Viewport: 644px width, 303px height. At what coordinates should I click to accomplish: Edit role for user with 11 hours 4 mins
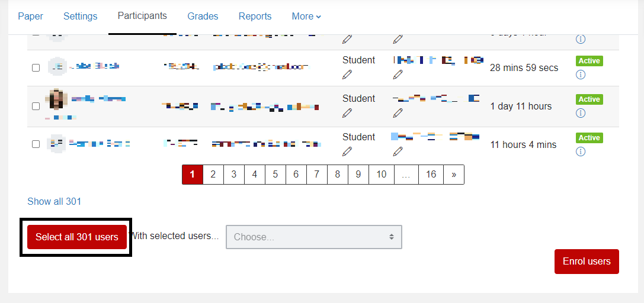[x=347, y=151]
